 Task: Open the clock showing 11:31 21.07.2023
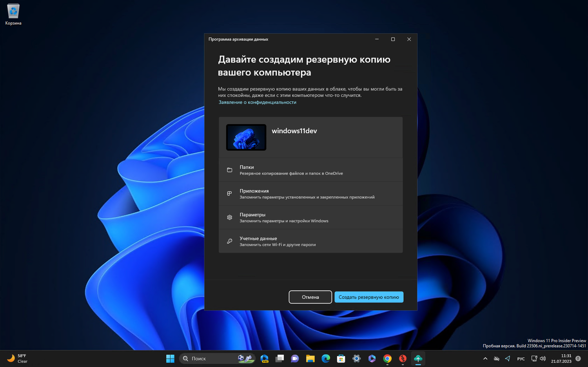pos(561,358)
